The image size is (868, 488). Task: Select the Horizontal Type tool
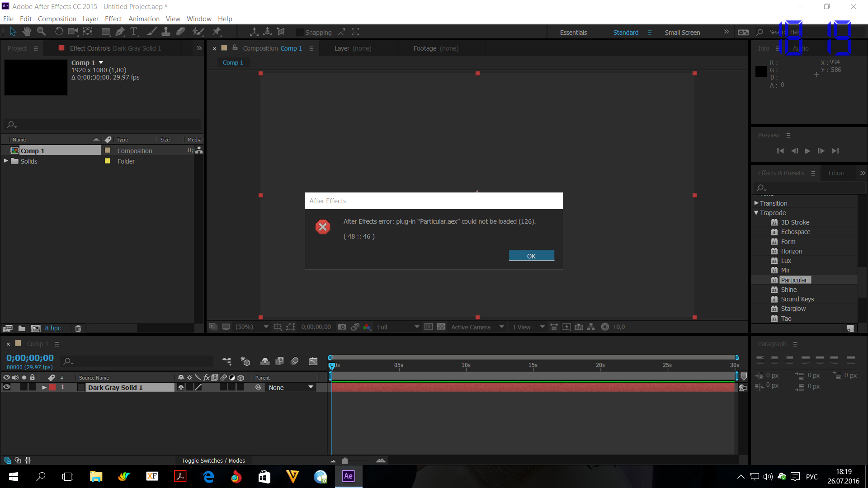tap(134, 32)
